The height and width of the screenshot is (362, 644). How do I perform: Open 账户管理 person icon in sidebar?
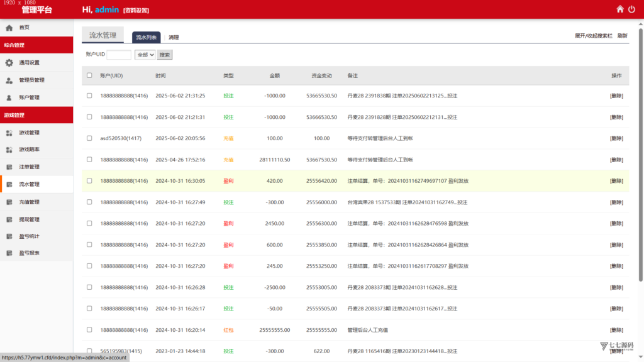pyautogui.click(x=9, y=97)
